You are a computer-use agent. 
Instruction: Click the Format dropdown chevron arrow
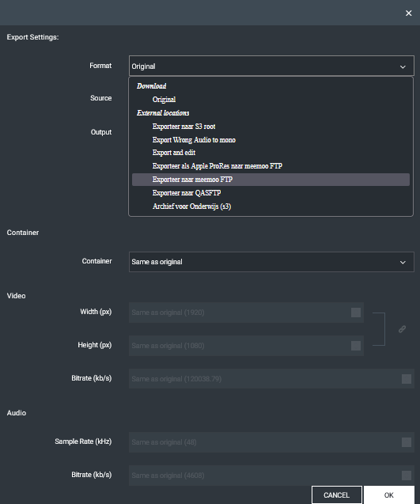click(403, 66)
